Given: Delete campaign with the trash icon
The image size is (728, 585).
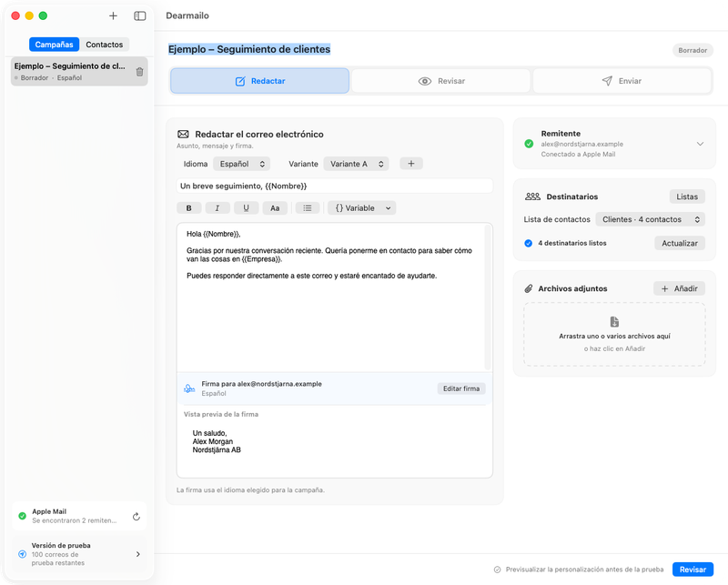Looking at the screenshot, I should 140,72.
